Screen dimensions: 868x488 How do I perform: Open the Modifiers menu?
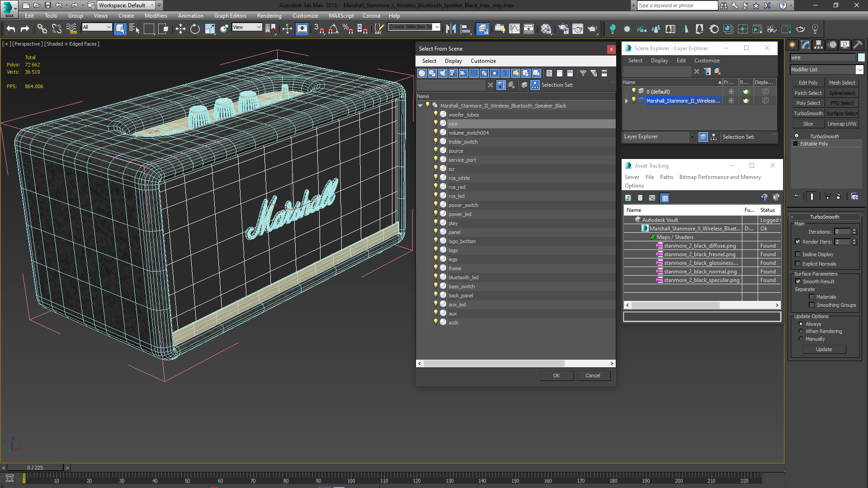[x=156, y=16]
